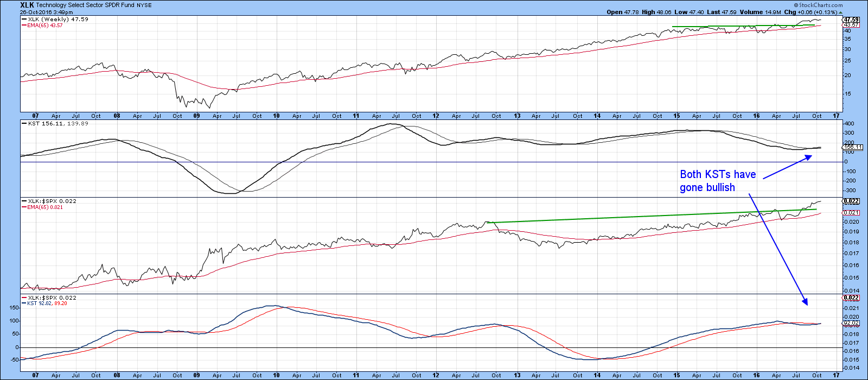Click the 43.57 EMA tag on the right axis
The width and height of the screenshot is (868, 380).
pyautogui.click(x=851, y=25)
